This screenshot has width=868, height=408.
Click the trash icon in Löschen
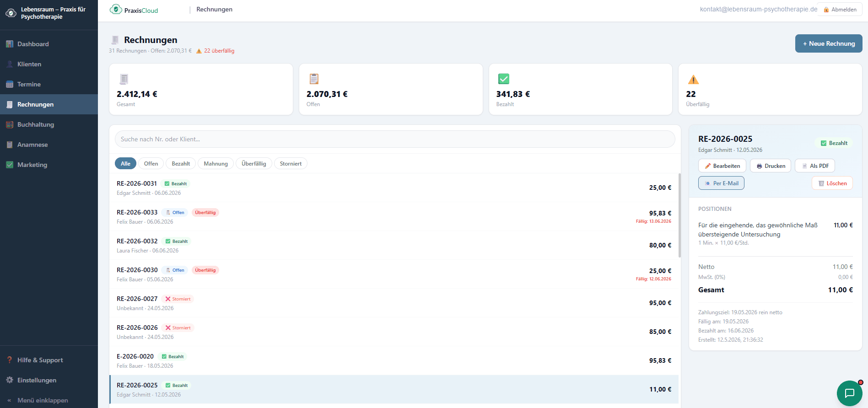tap(821, 183)
